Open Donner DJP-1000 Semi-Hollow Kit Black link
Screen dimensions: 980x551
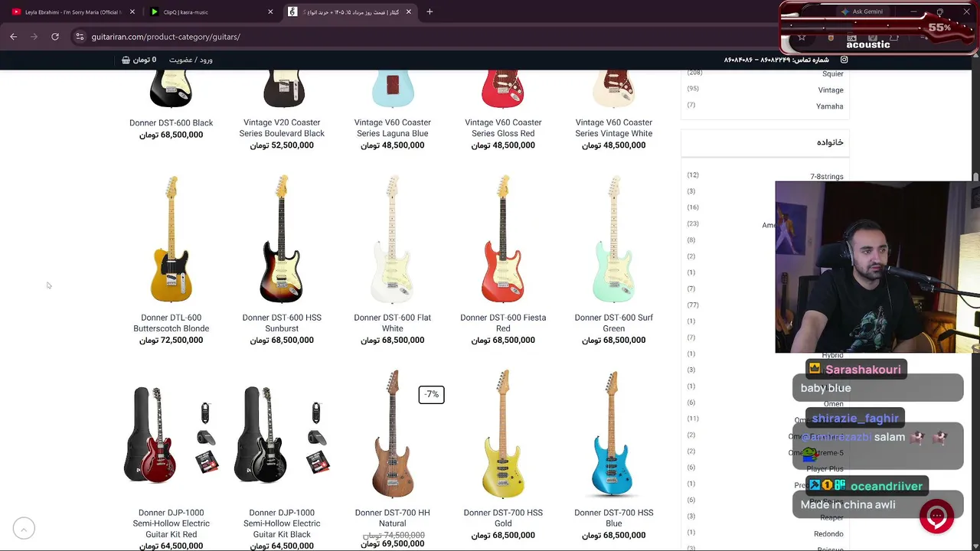coord(282,523)
